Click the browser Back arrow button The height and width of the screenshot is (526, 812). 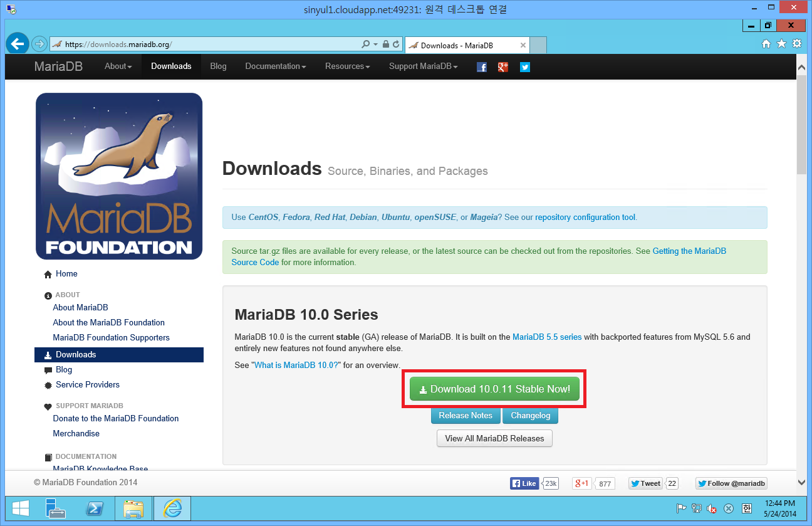click(18, 44)
